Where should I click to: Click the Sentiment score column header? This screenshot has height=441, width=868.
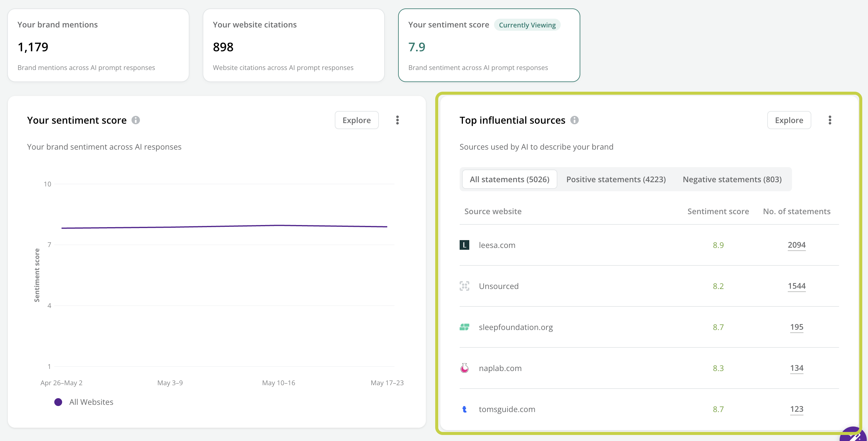pos(718,211)
